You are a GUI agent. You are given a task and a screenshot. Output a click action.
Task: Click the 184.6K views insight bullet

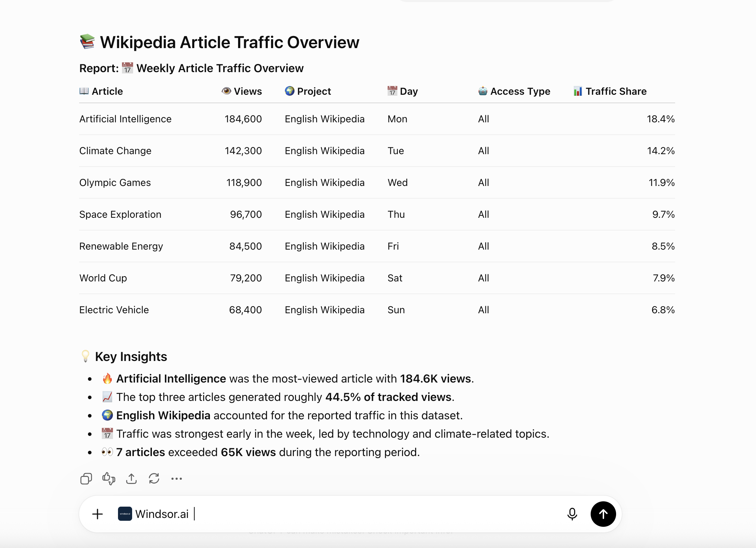288,379
